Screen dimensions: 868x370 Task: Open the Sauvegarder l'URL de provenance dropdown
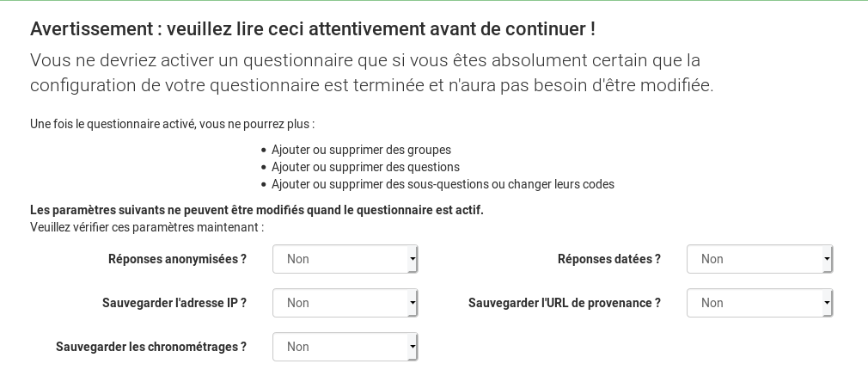(759, 303)
